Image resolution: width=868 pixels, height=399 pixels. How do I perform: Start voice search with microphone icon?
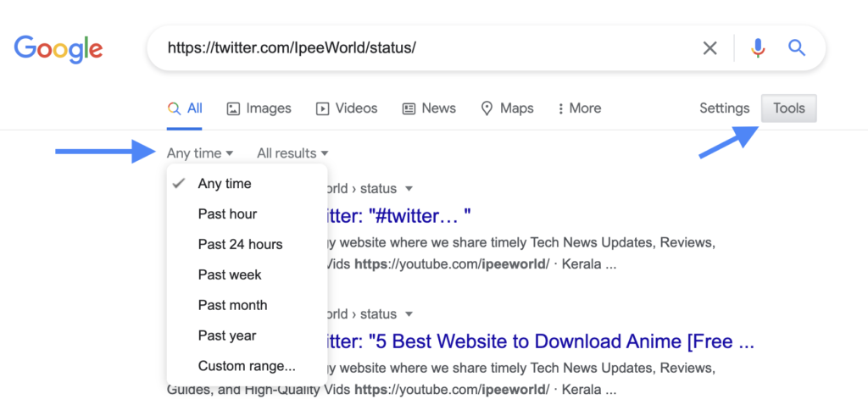point(758,48)
